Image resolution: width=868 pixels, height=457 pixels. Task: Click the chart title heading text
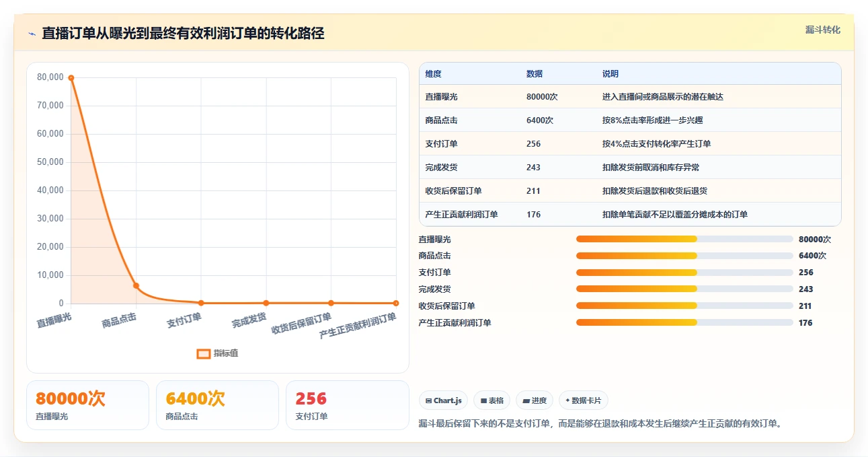click(183, 34)
